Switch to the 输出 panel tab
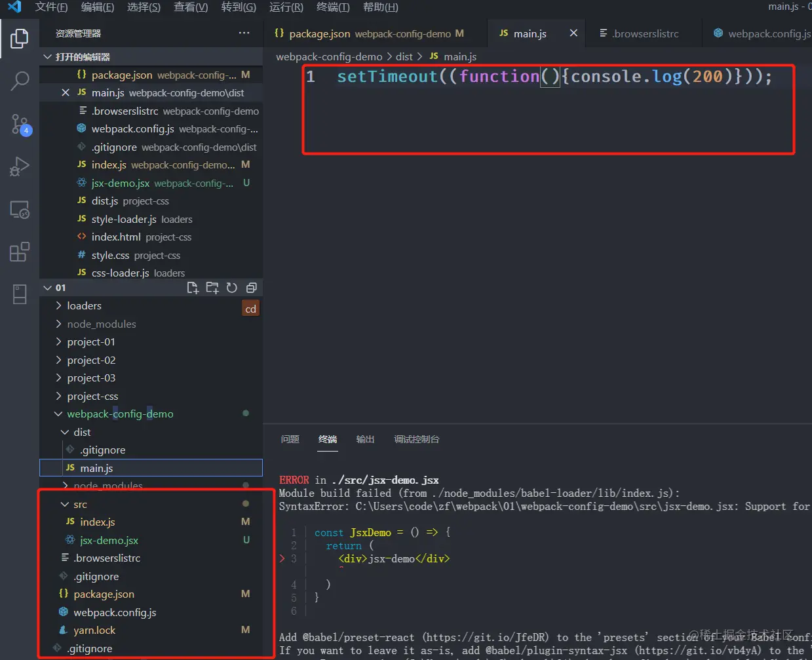 click(x=365, y=439)
